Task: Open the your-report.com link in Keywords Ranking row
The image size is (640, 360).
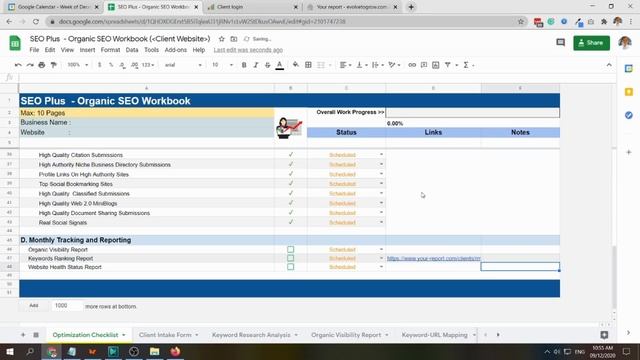Action: [x=433, y=258]
